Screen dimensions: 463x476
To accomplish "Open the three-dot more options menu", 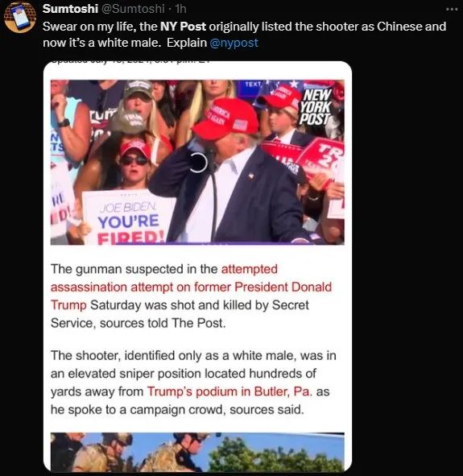I will coord(452,10).
